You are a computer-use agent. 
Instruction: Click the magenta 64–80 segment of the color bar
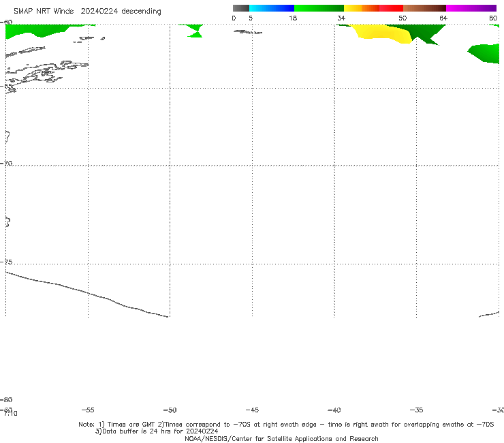coord(471,8)
